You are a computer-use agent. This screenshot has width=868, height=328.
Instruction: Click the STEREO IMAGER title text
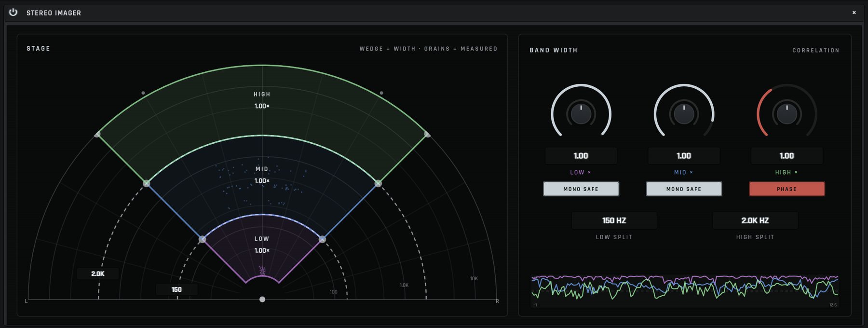(54, 13)
